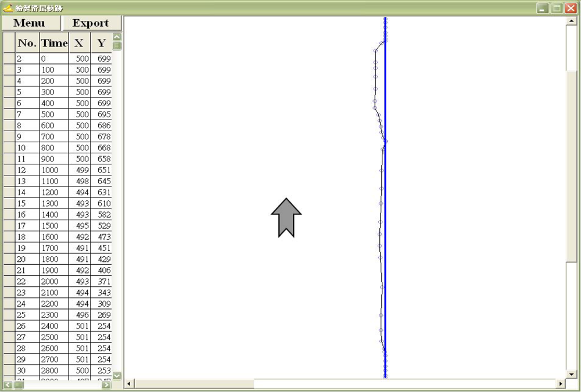581x392 pixels.
Task: Maximize the window
Action: pyautogui.click(x=557, y=8)
